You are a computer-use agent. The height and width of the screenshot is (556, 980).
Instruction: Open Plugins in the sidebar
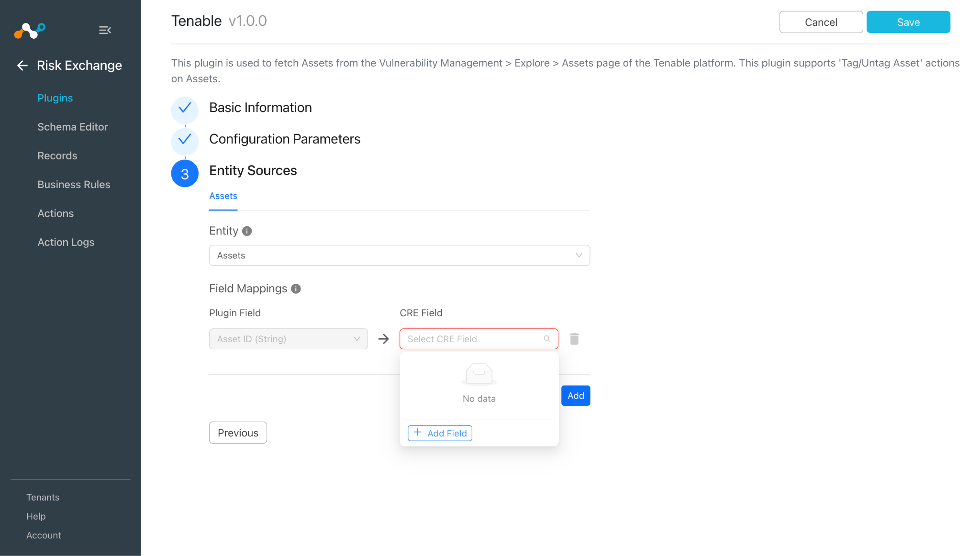coord(55,98)
